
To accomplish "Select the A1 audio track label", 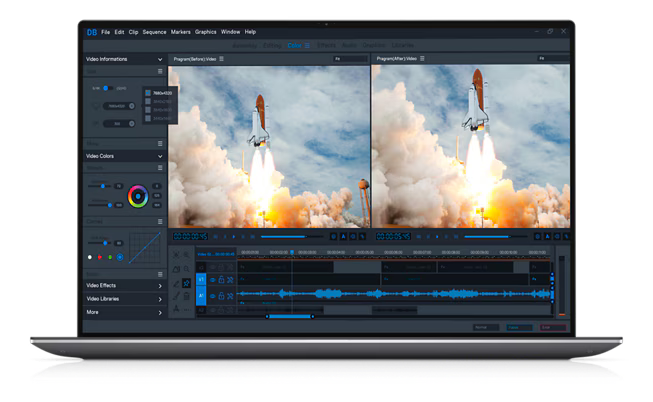I will point(201,296).
